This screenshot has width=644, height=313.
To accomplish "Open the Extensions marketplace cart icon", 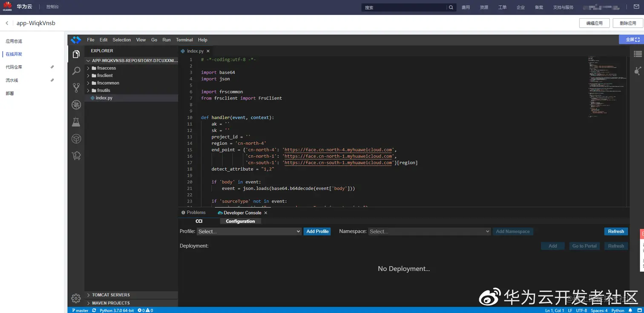I will pos(76,155).
